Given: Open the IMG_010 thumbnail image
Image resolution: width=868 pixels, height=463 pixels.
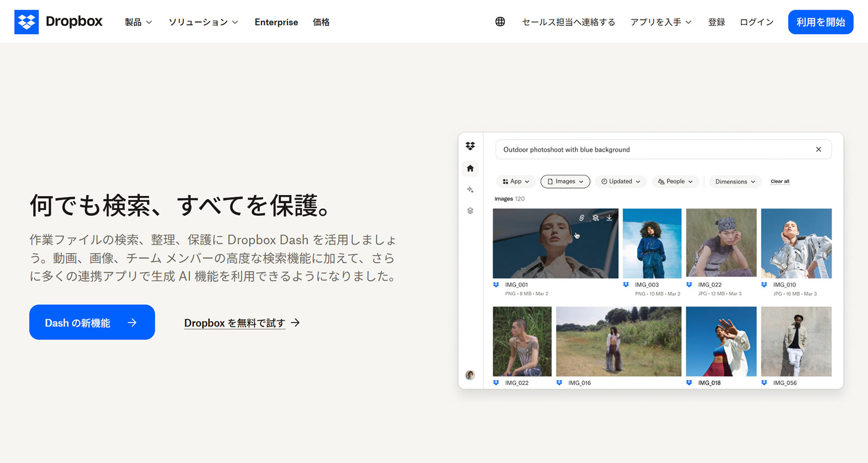Looking at the screenshot, I should (x=796, y=243).
